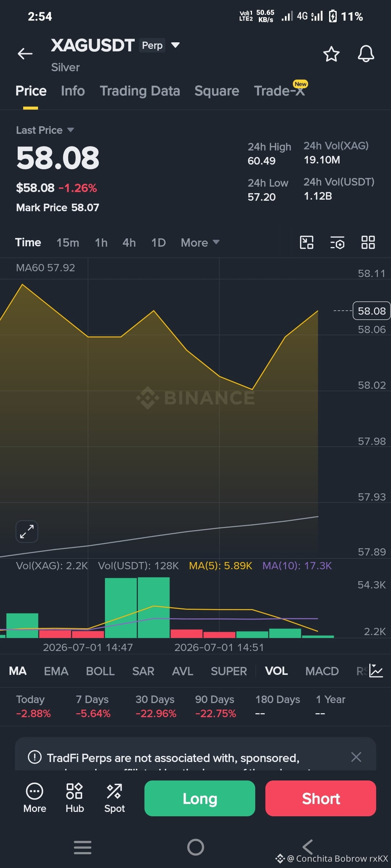Select the Time chart interval
The image size is (391, 868).
pyautogui.click(x=28, y=242)
